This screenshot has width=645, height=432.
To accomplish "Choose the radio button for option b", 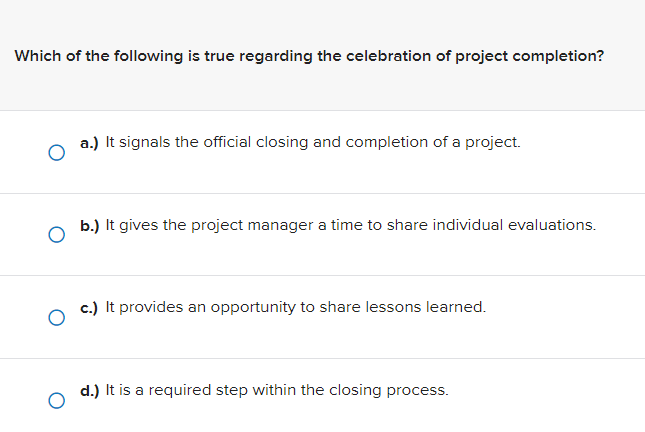I will tap(57, 235).
